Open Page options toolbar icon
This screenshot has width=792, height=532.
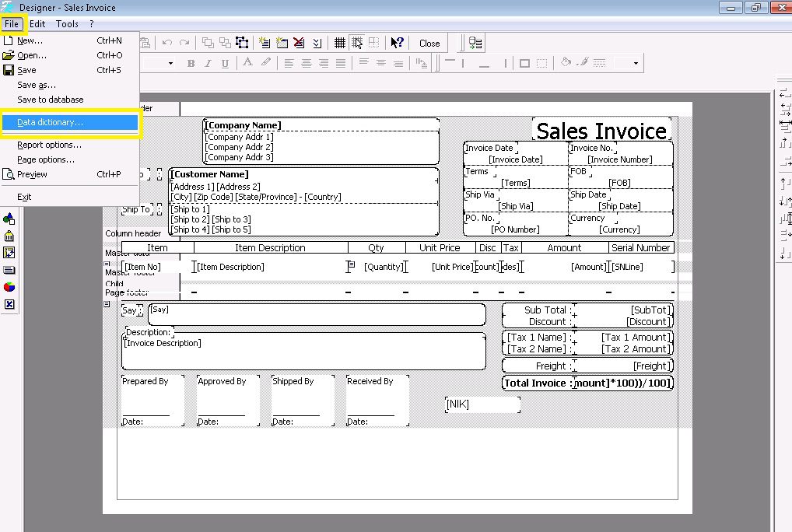(x=317, y=43)
